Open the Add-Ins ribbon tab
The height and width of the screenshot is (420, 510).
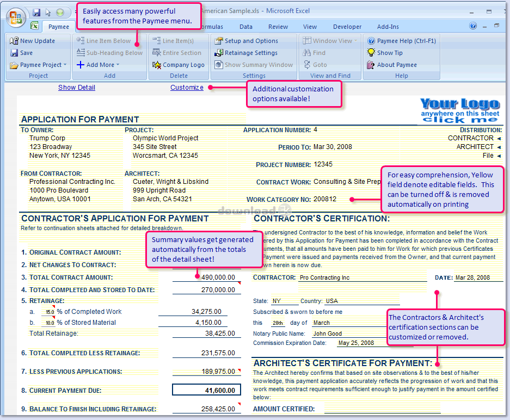(x=388, y=27)
